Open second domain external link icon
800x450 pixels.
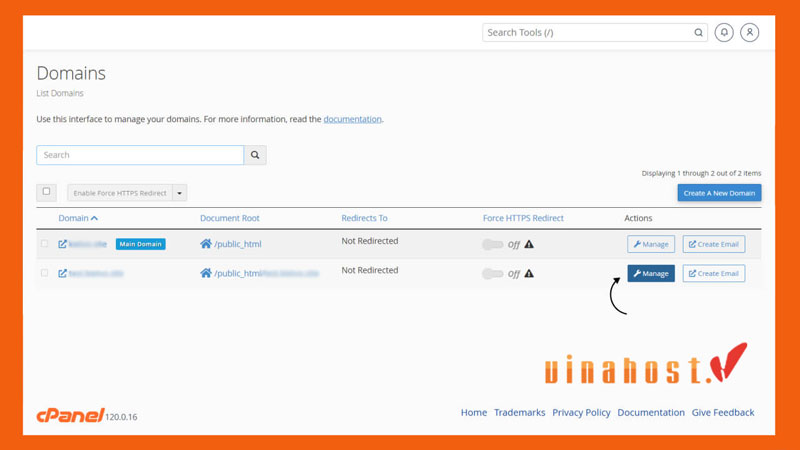[x=62, y=273]
